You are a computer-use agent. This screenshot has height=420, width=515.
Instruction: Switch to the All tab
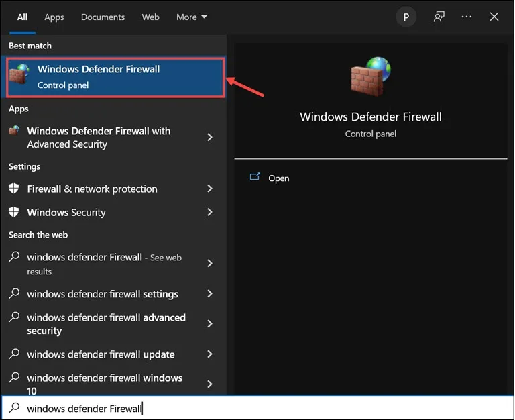click(x=22, y=17)
